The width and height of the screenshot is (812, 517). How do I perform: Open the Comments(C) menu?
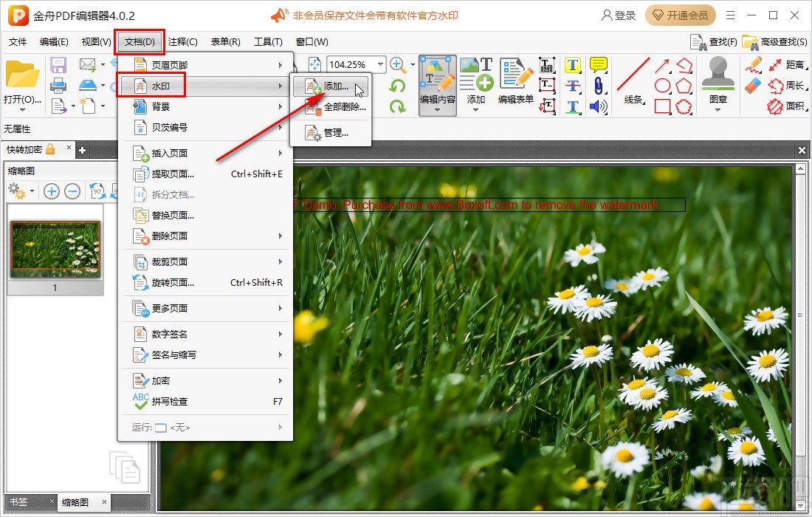[183, 42]
